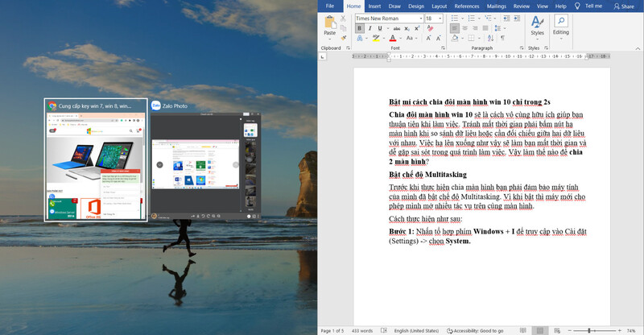Select the Format Painter brush
Screen dimensions: 644x335
(x=343, y=37)
